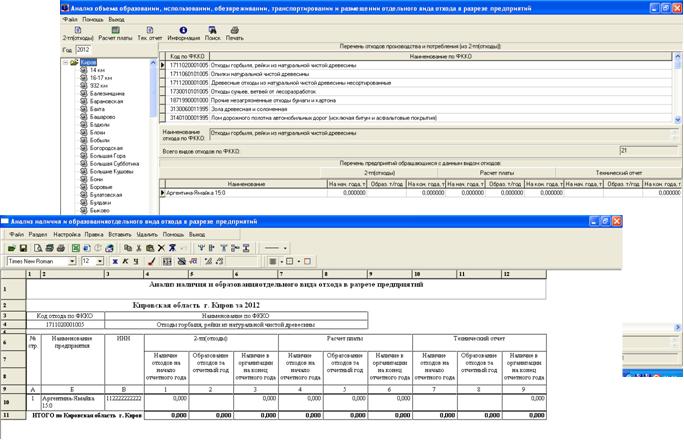This screenshot has height=440, width=684.
Task: Click the Поиск binoculars icon
Action: 210,32
